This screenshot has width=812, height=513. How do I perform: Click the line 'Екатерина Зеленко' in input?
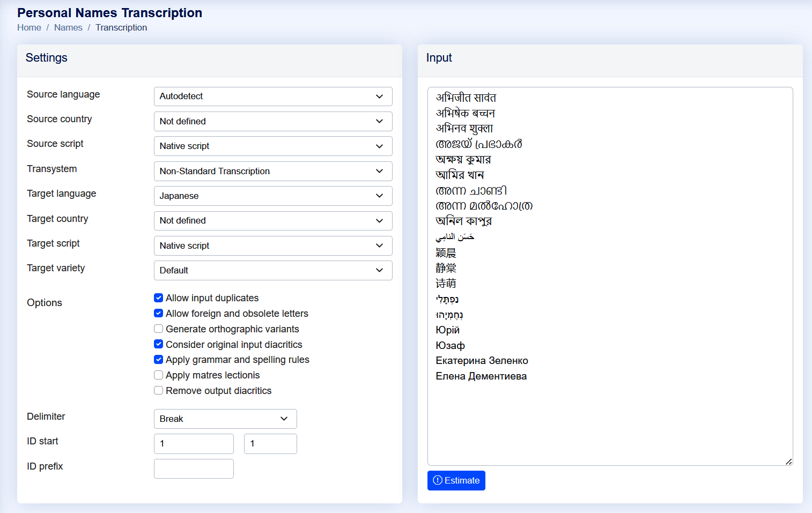(x=482, y=361)
